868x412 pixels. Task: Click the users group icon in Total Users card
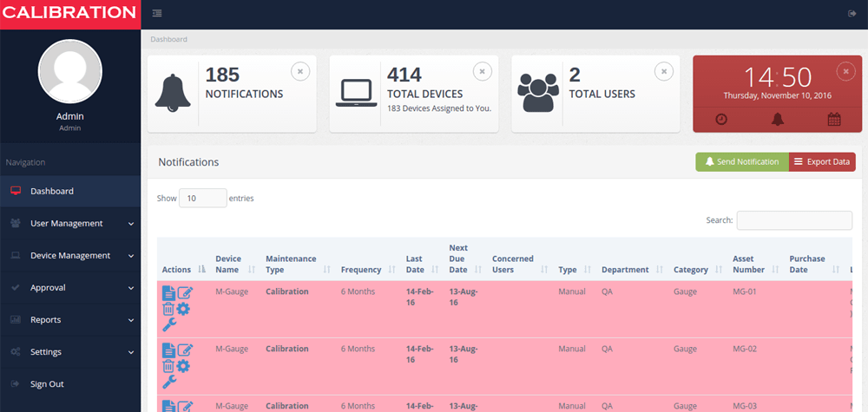tap(538, 92)
